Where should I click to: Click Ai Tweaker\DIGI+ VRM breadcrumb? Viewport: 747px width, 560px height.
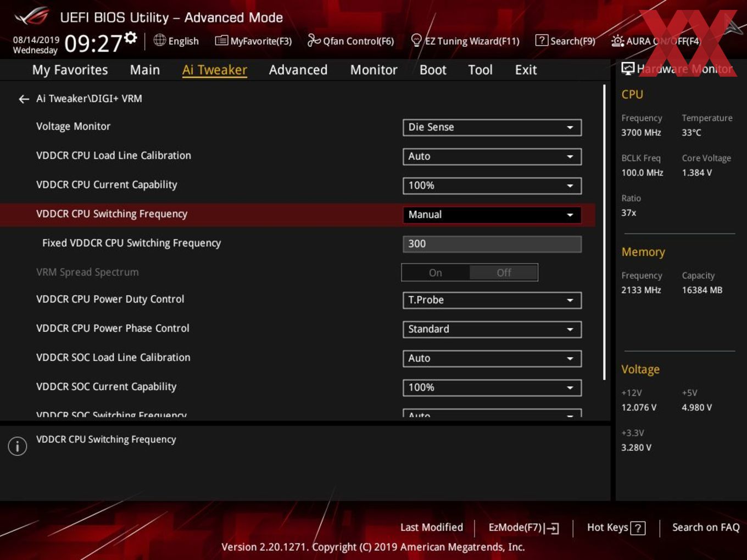click(89, 99)
